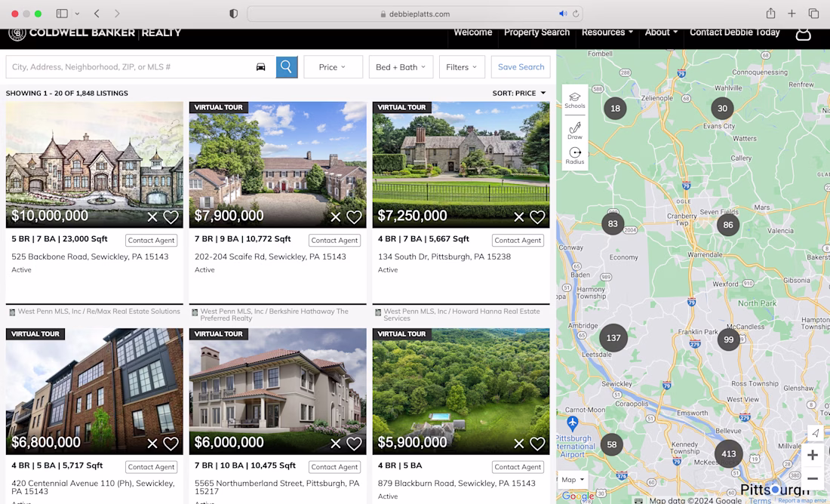Zoom in on the map with plus
The image size is (830, 504).
813,455
